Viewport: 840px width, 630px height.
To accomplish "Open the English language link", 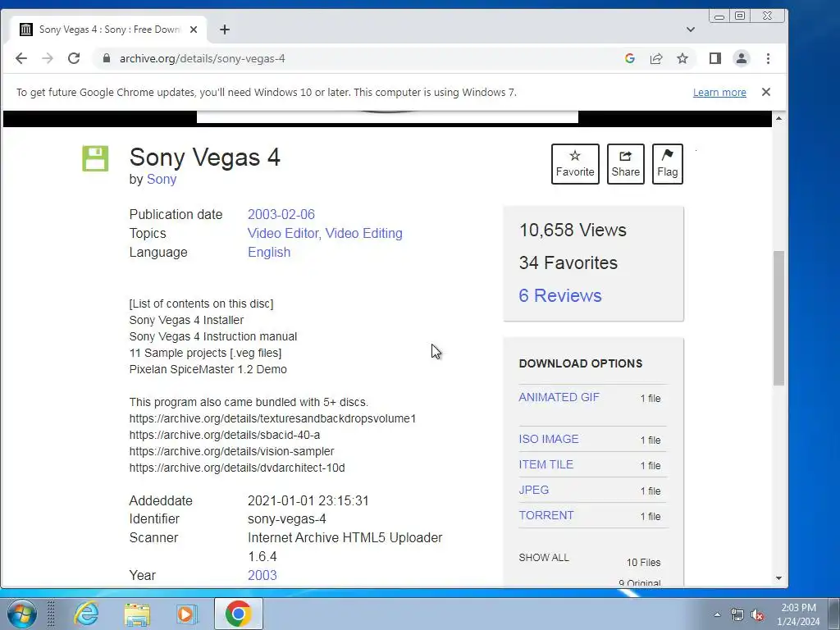I will tap(269, 252).
